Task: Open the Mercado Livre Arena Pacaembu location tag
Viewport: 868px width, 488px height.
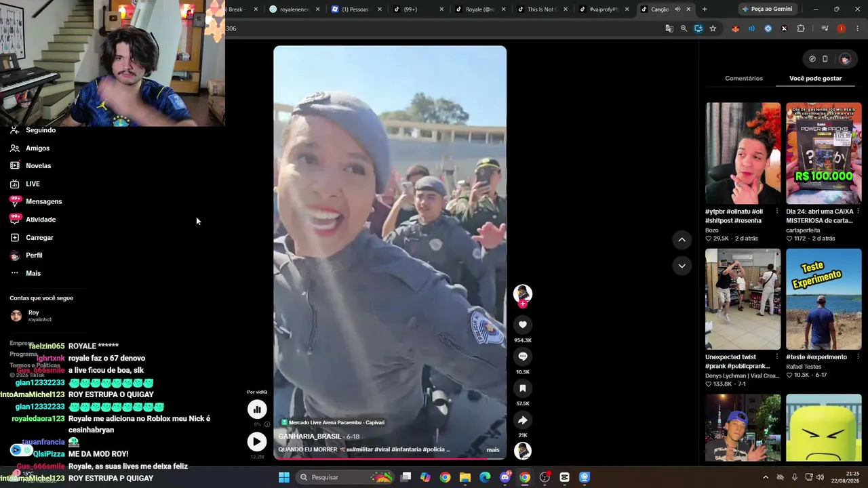Action: [x=332, y=422]
